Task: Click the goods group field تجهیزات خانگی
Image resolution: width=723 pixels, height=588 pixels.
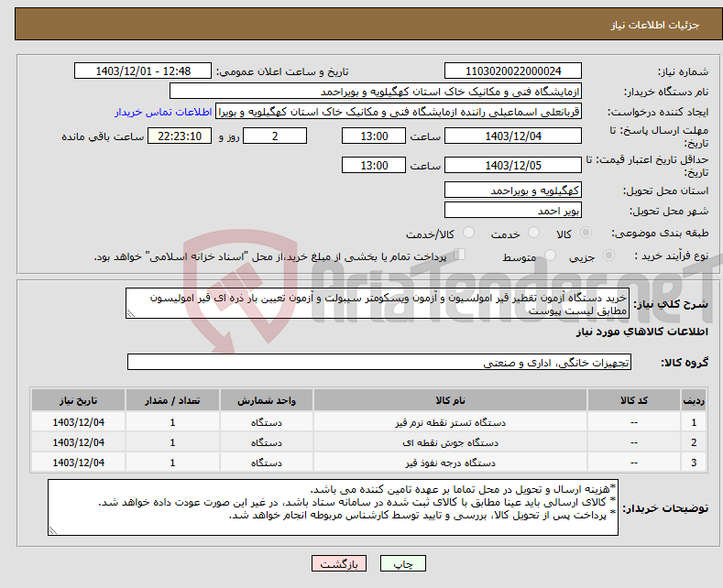Action: tap(379, 362)
